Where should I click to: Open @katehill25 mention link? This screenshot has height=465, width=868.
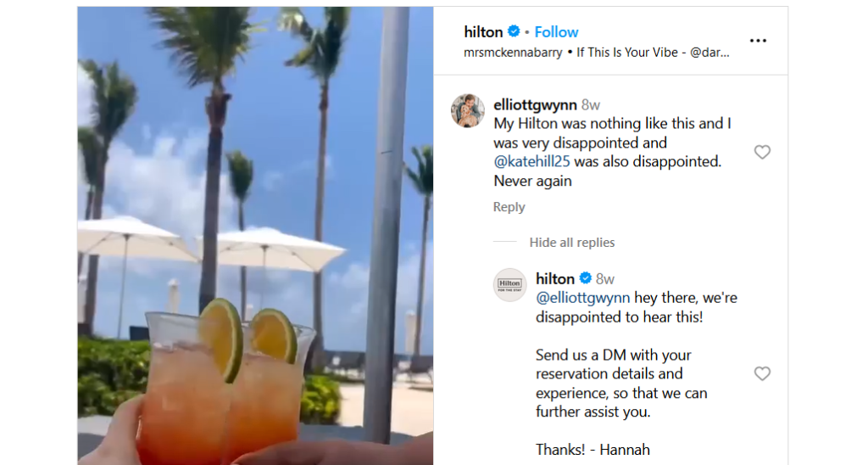[x=531, y=162]
